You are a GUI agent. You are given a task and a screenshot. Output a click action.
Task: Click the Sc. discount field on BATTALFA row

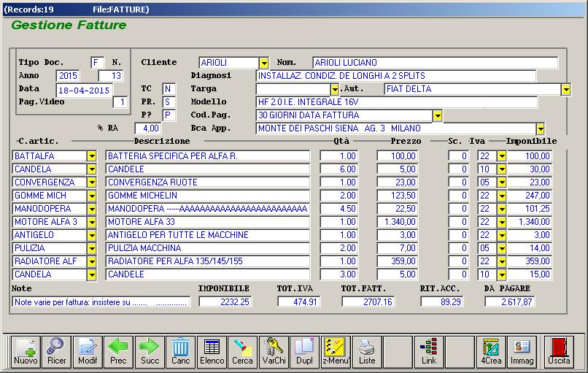click(458, 156)
